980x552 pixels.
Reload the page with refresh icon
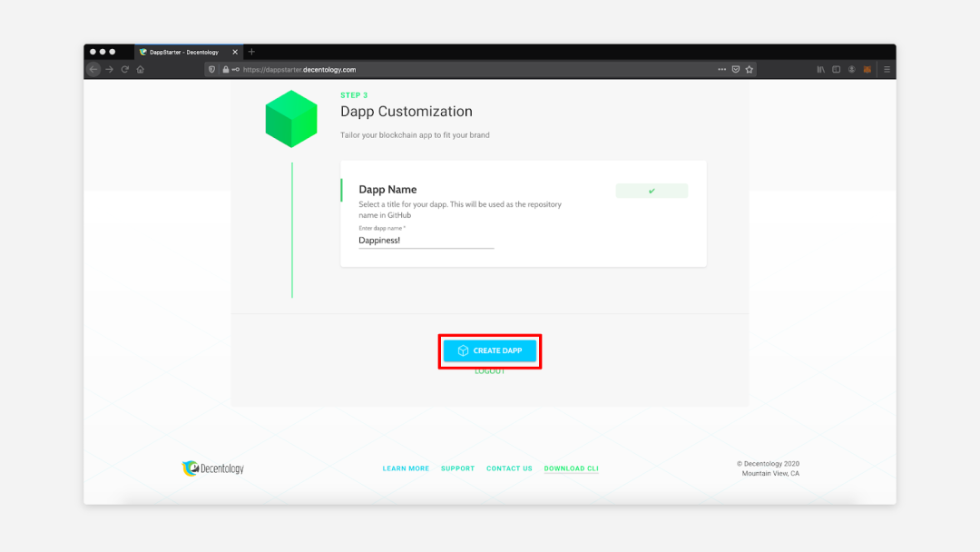click(x=125, y=69)
